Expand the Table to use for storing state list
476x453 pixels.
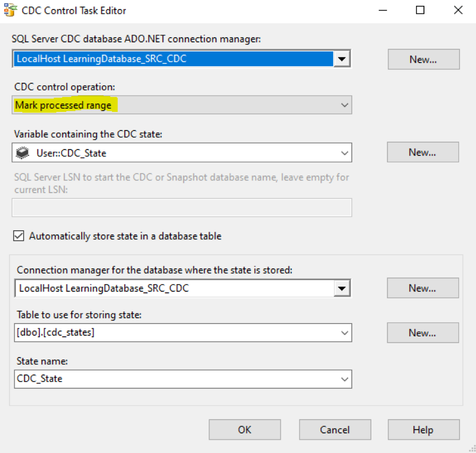343,333
